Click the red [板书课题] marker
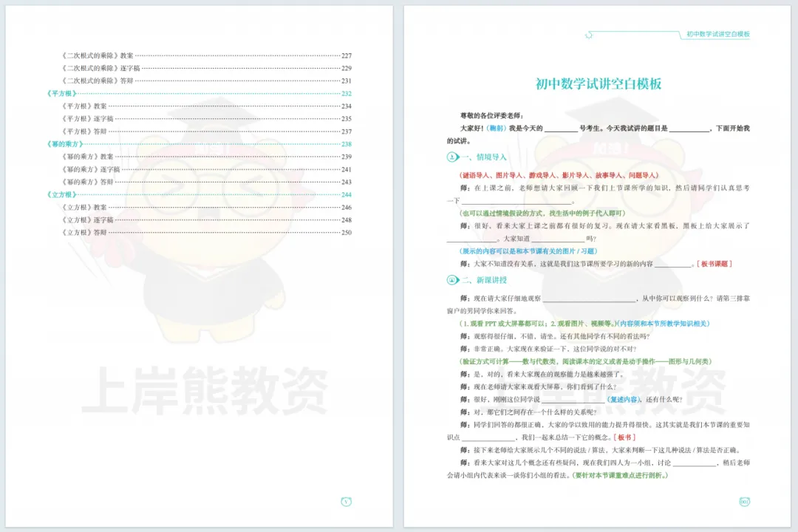798x532 pixels. click(x=714, y=264)
